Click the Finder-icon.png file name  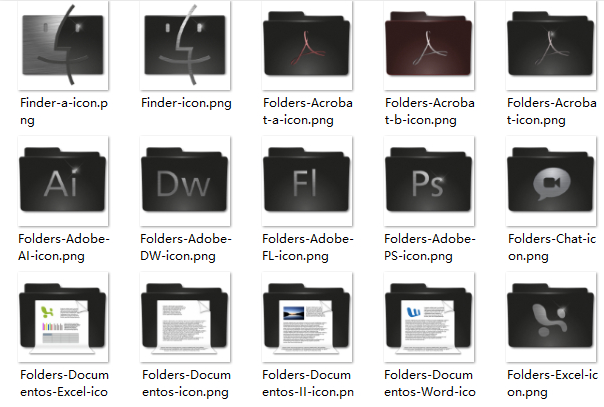(x=186, y=103)
